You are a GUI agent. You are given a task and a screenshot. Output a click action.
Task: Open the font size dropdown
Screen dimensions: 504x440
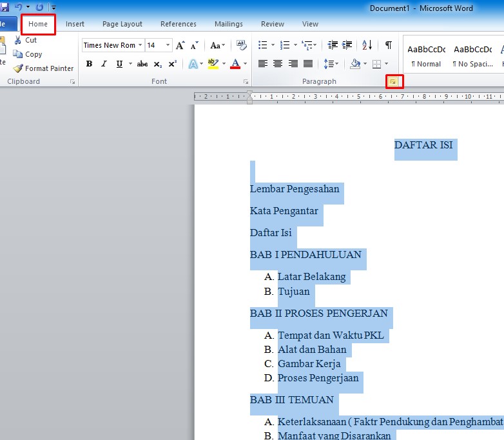click(x=168, y=45)
